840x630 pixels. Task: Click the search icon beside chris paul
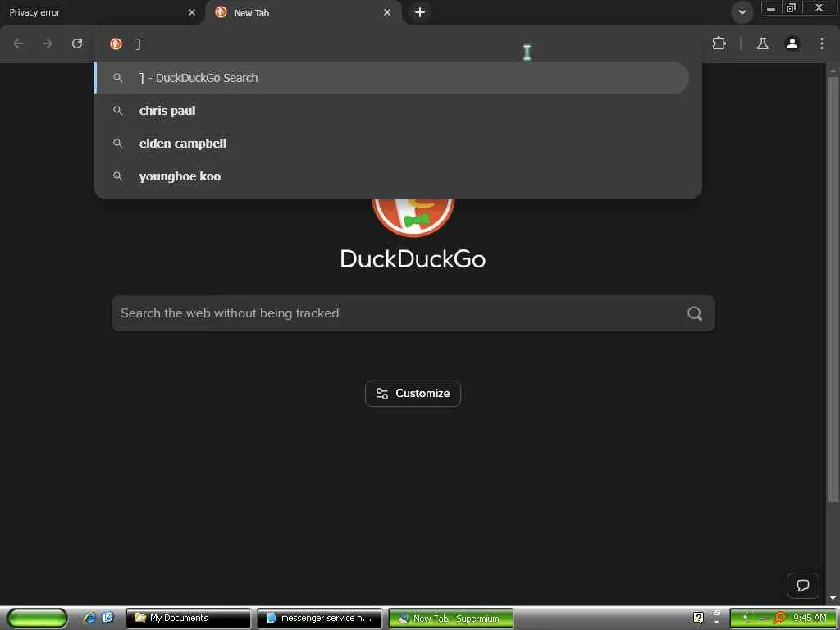[118, 111]
